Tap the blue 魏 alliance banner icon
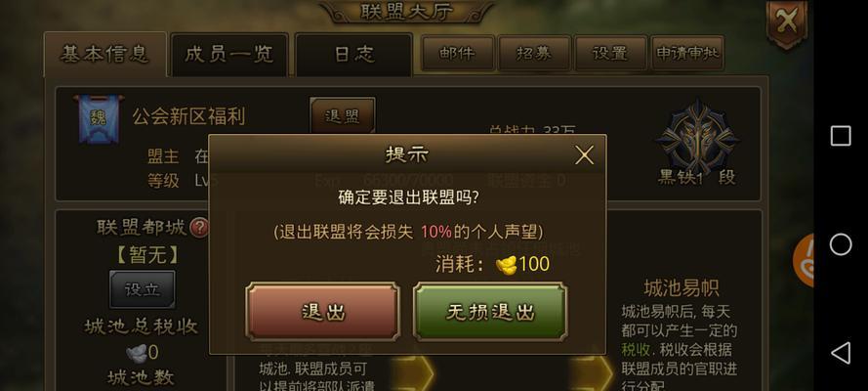The image size is (868, 391). click(x=98, y=119)
